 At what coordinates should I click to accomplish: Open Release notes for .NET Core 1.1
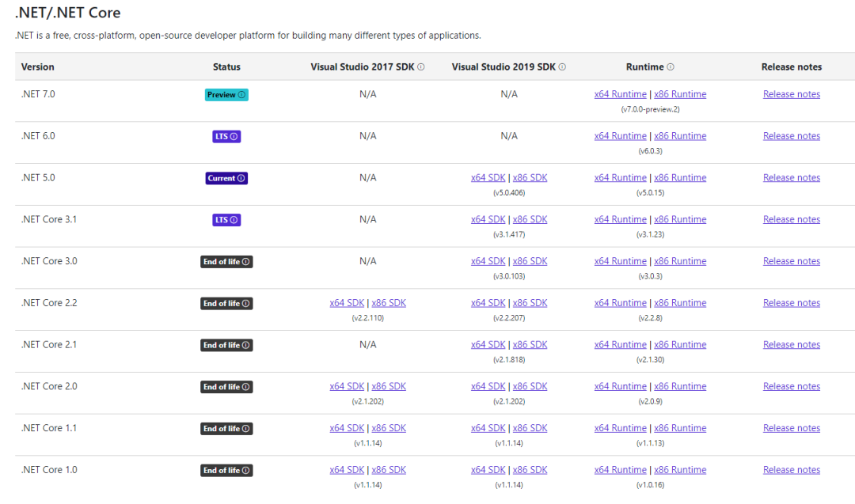click(792, 428)
